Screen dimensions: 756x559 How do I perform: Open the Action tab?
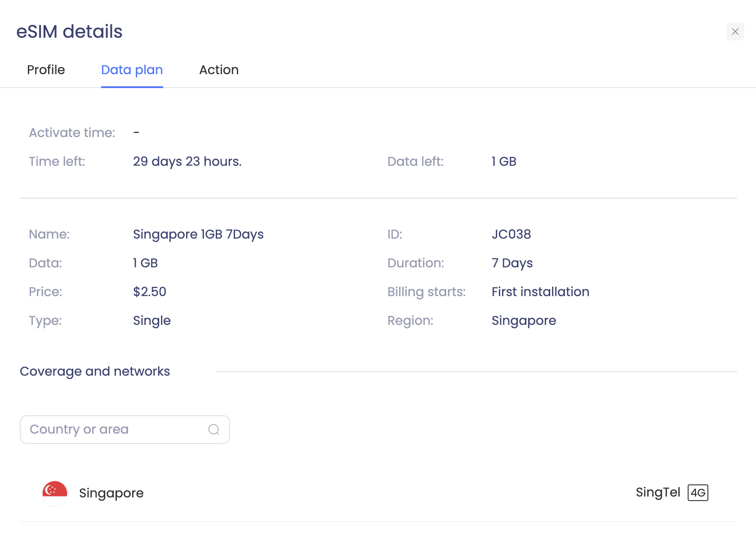point(219,70)
